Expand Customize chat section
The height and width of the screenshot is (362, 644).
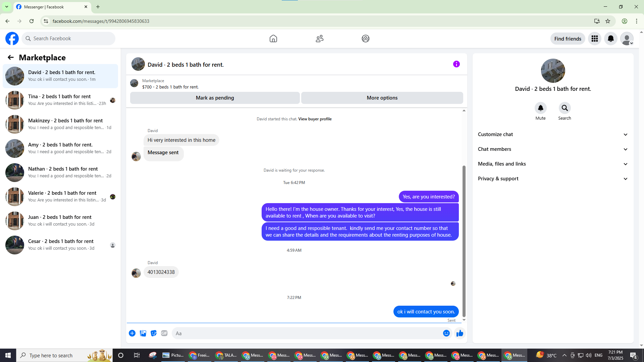click(552, 134)
